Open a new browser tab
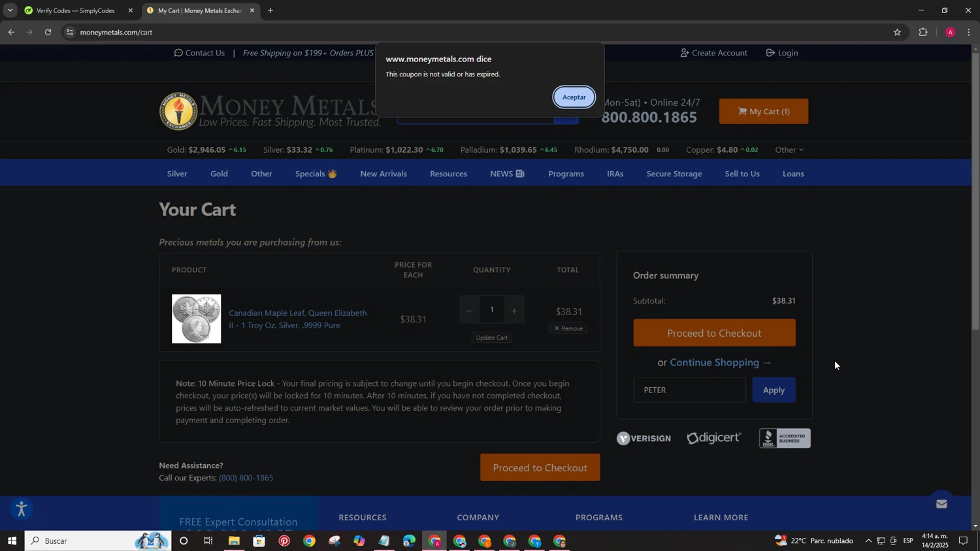 pyautogui.click(x=270, y=10)
